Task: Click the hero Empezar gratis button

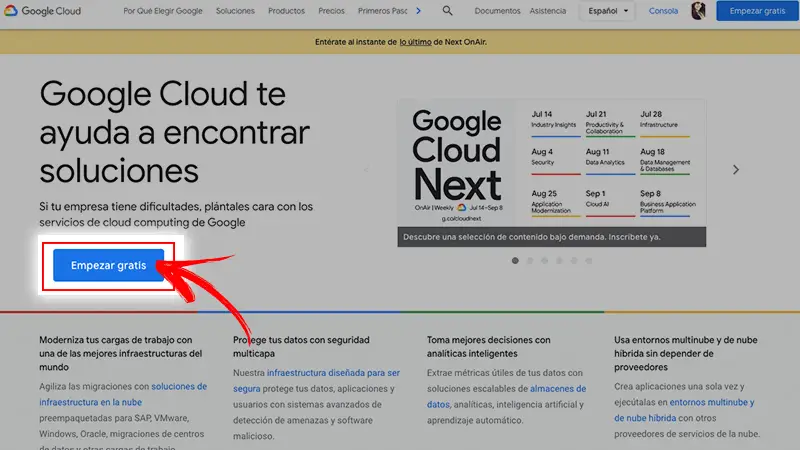Action: tap(109, 265)
